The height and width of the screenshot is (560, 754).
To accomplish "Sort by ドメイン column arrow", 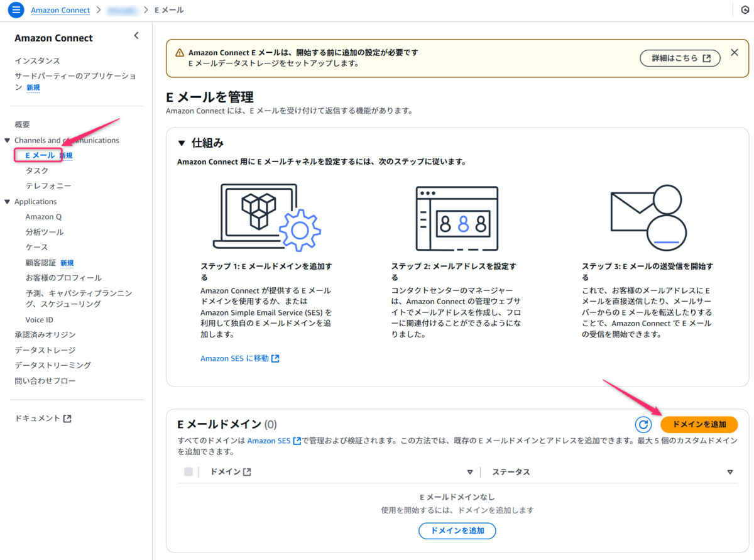I will tap(469, 472).
